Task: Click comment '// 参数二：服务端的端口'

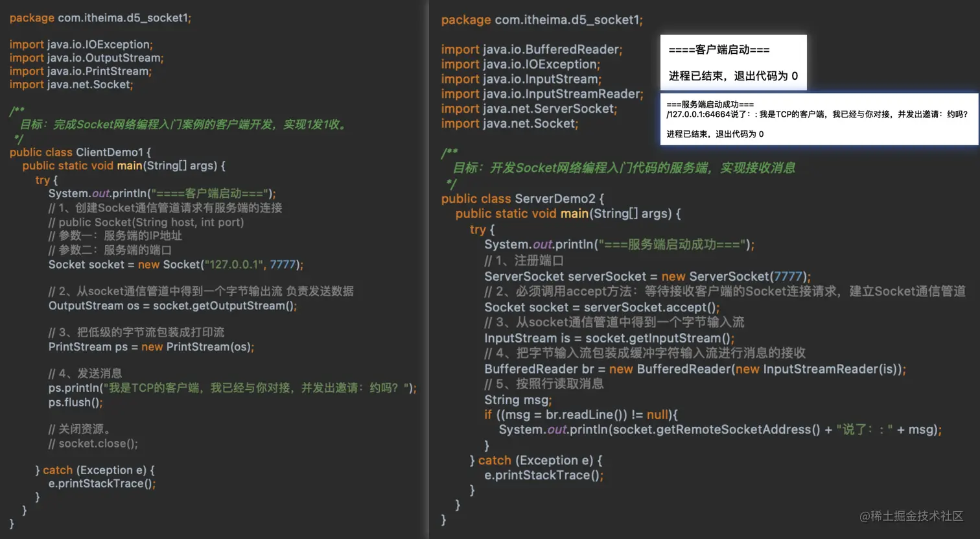Action: pos(110,250)
